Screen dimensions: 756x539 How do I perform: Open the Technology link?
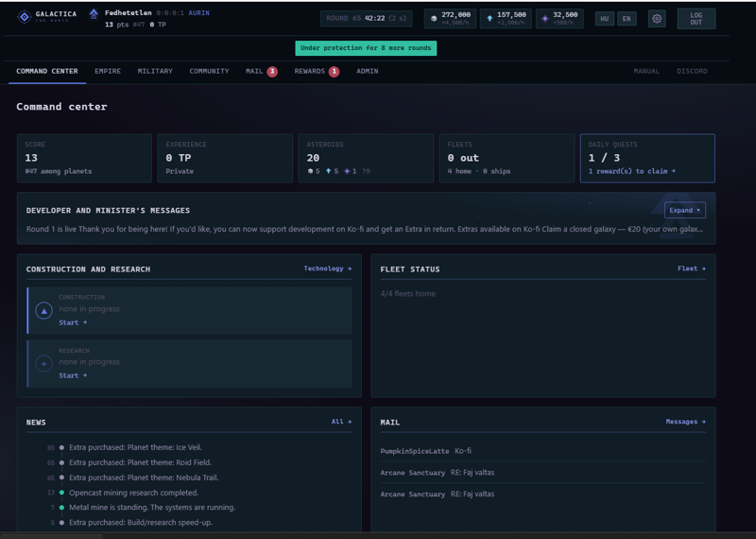click(327, 269)
